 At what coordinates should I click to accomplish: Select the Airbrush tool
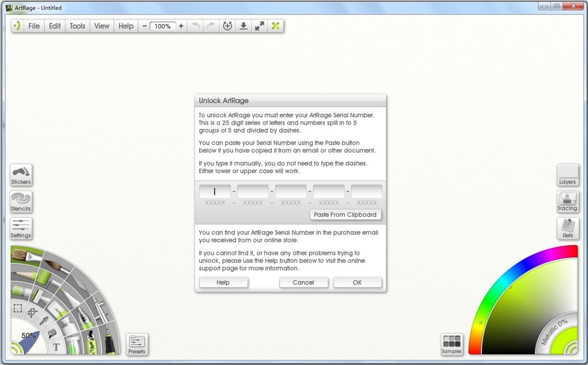pyautogui.click(x=101, y=308)
